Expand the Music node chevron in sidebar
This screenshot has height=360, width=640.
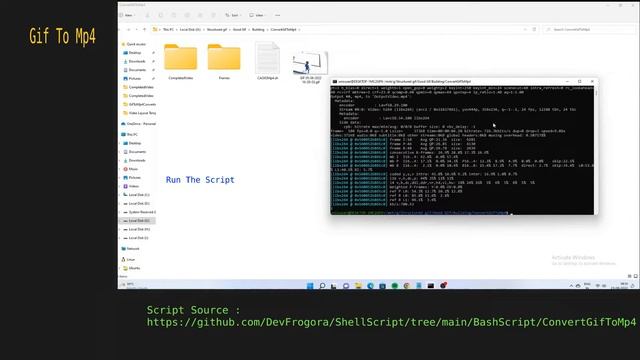click(120, 169)
